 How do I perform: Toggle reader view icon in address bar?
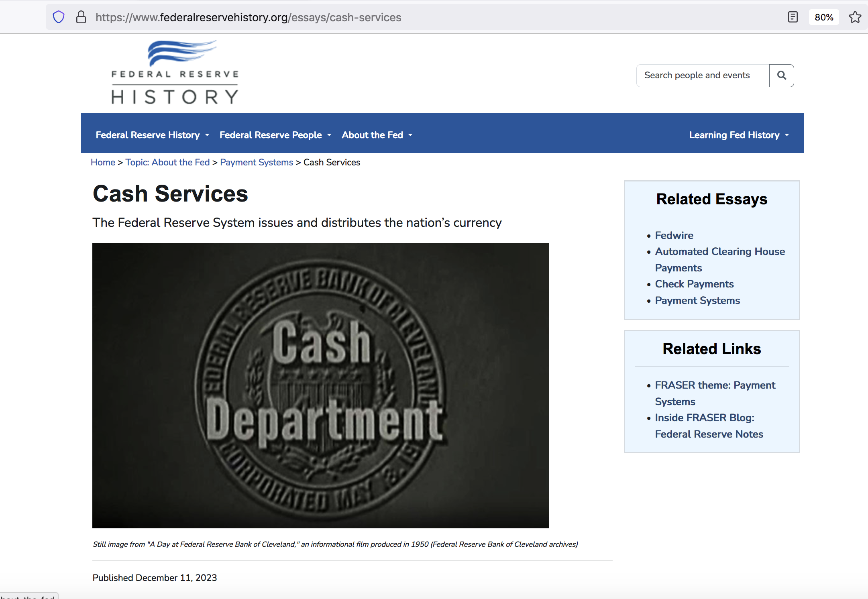(793, 17)
